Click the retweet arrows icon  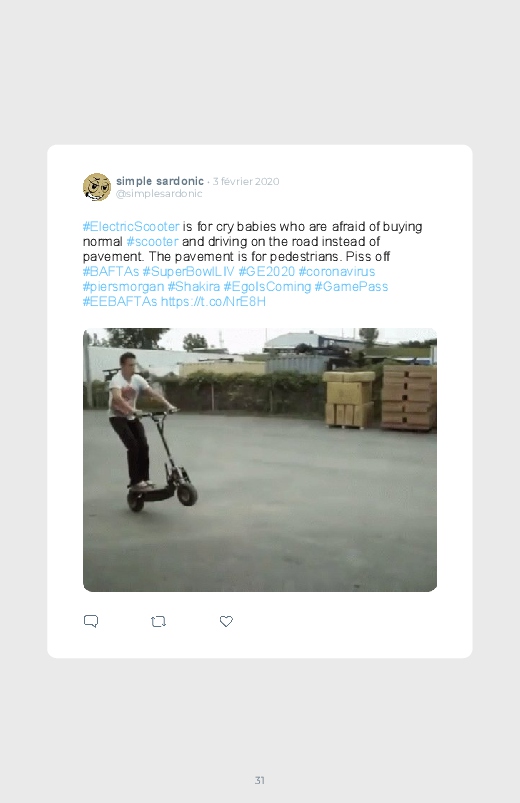click(x=158, y=622)
